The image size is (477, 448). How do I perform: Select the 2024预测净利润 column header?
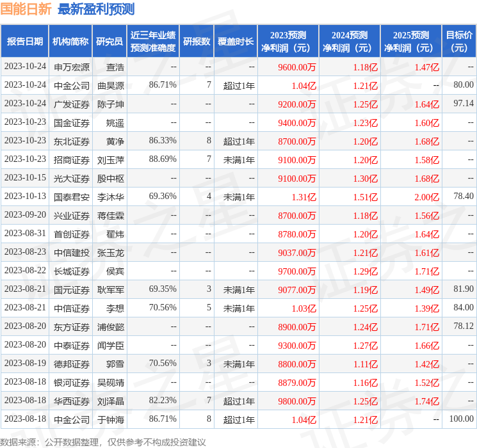[350, 42]
